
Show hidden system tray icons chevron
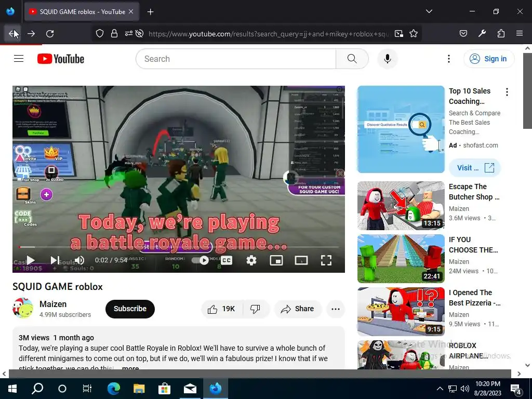(440, 389)
